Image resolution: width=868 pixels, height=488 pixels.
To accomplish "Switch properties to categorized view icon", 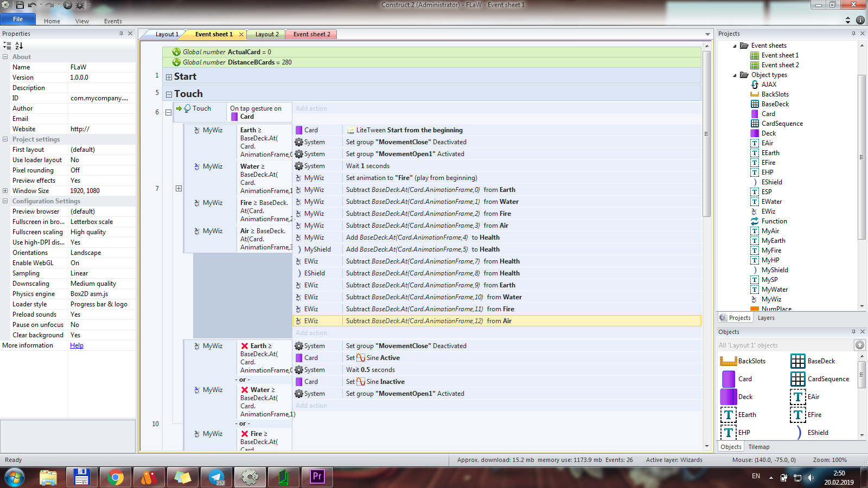I will 7,46.
